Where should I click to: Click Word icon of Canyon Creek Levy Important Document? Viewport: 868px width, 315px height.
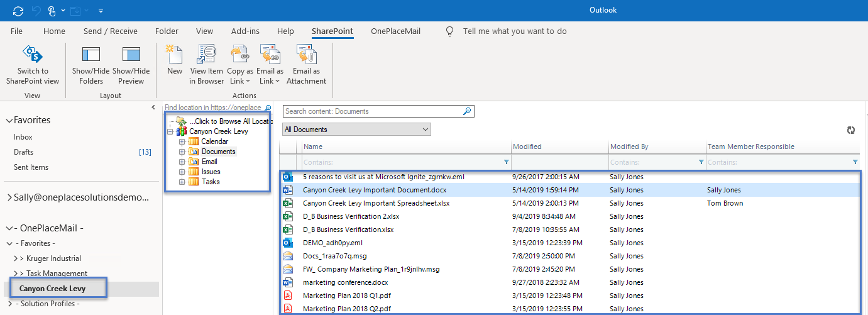(287, 190)
